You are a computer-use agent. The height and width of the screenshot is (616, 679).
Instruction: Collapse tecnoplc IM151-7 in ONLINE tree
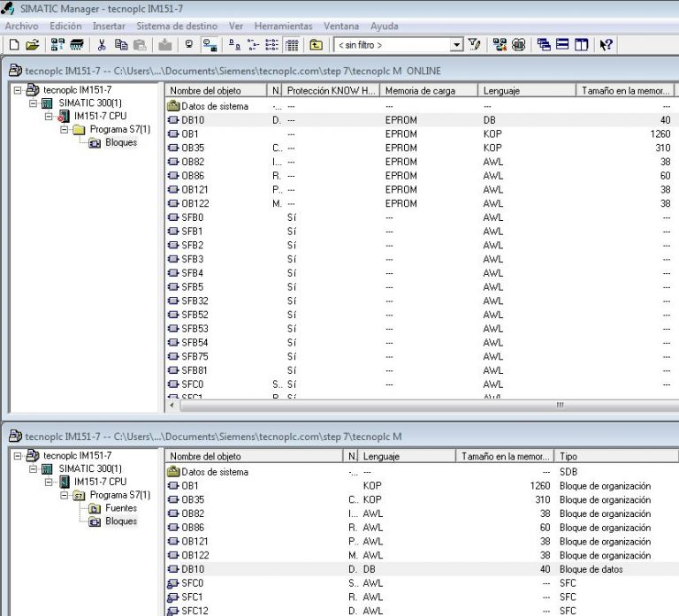point(18,90)
